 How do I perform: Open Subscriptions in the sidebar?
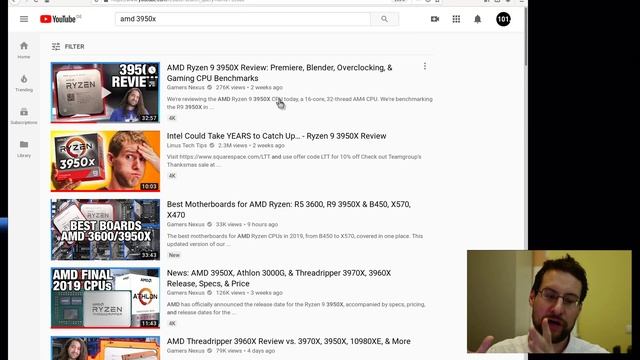pos(24,116)
